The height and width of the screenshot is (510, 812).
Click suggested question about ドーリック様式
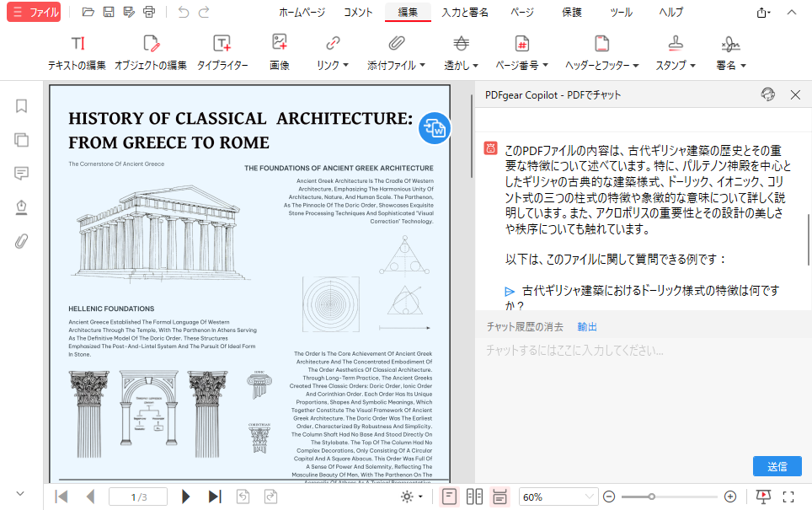642,298
